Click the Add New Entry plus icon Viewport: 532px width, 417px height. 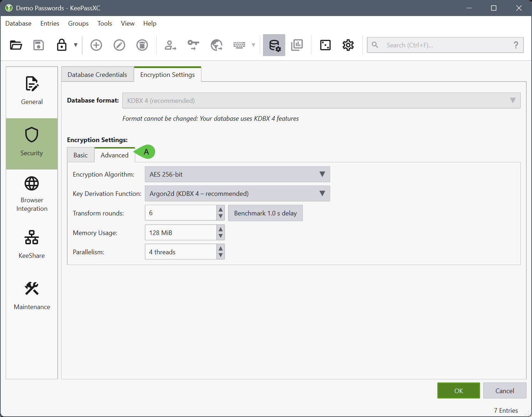[96, 45]
